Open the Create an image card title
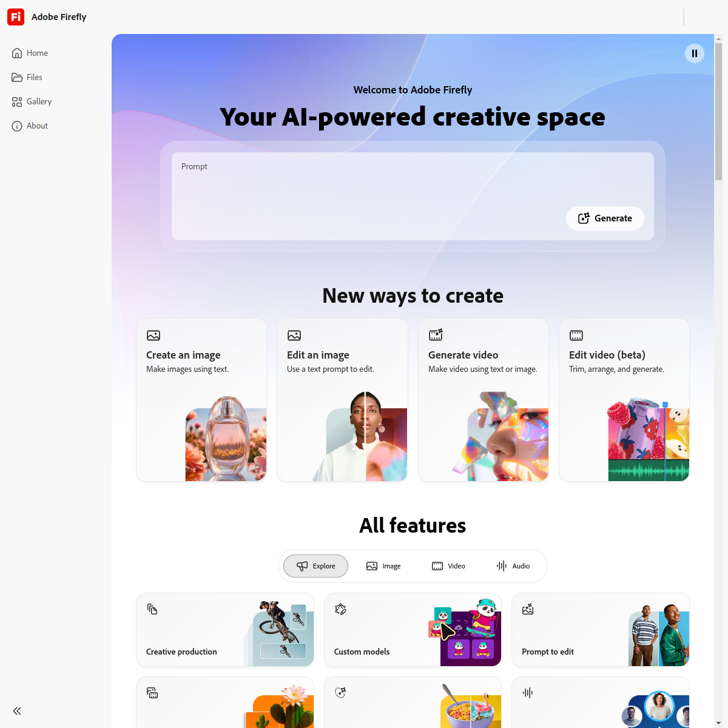 [183, 355]
